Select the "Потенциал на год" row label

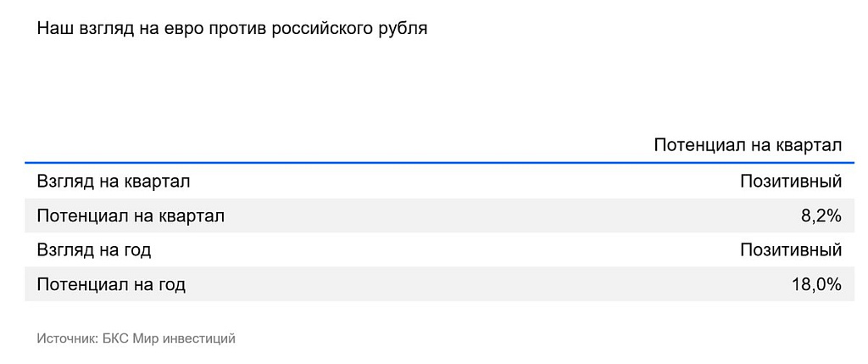point(111,284)
